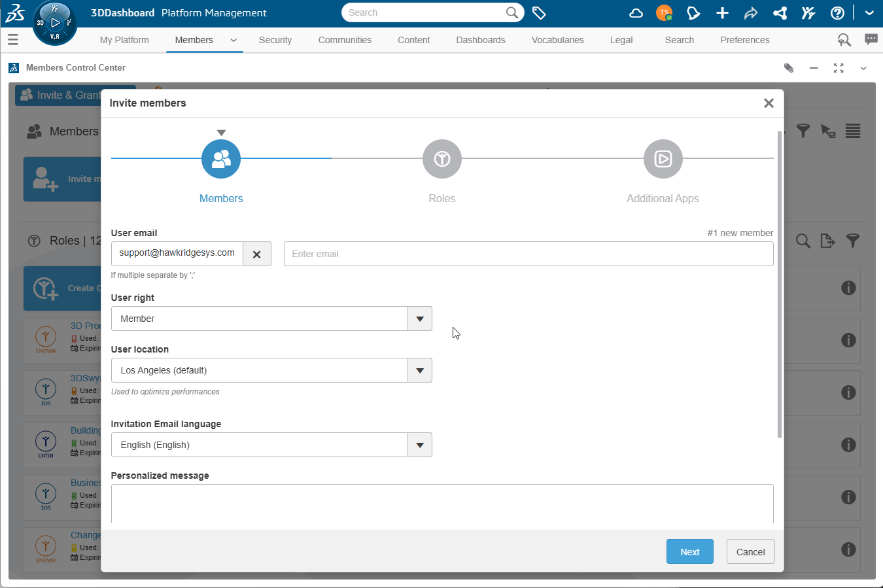883x588 pixels.
Task: Expand the Members tab chevron
Action: (x=234, y=40)
